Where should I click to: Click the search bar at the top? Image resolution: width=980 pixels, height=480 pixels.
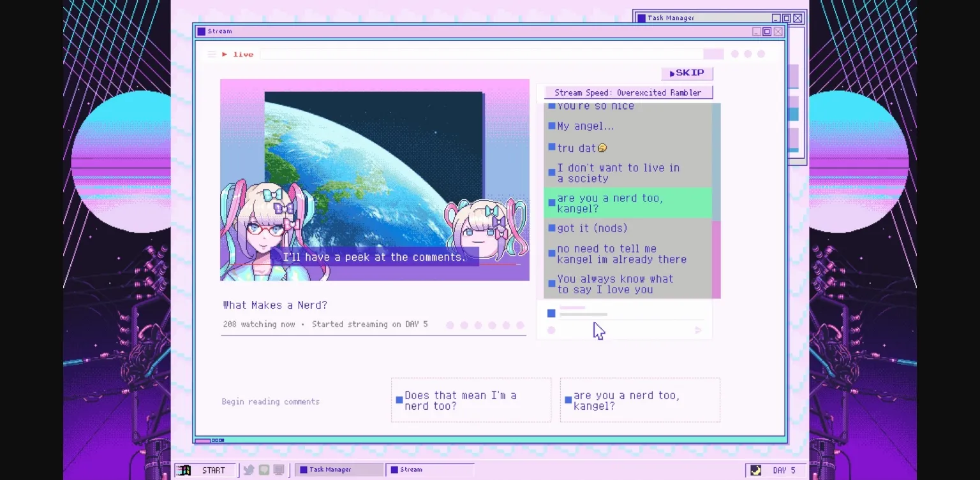pos(482,54)
